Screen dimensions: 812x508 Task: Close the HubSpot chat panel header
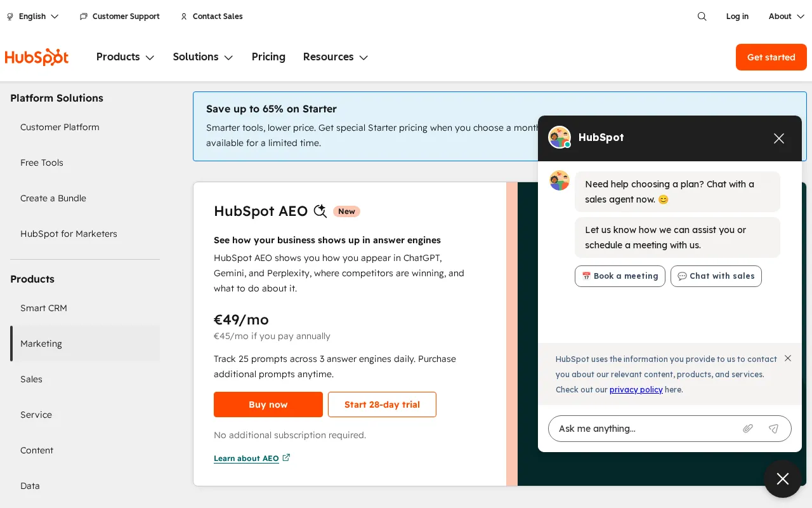pos(779,138)
